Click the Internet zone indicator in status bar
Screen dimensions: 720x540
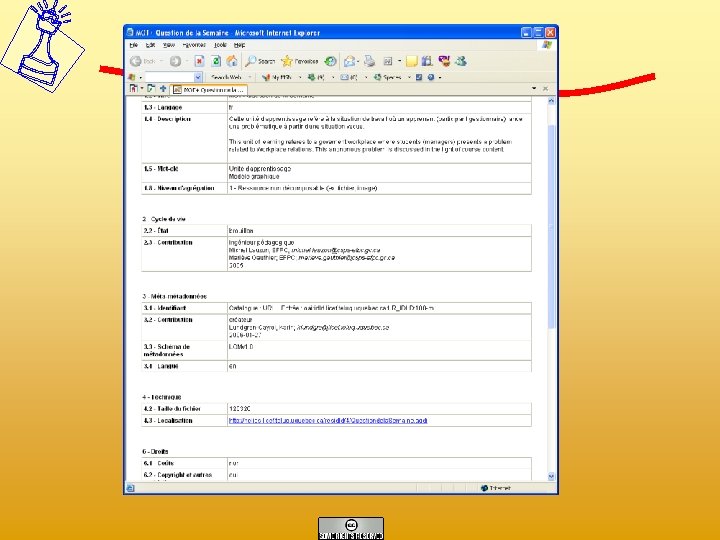[496, 488]
